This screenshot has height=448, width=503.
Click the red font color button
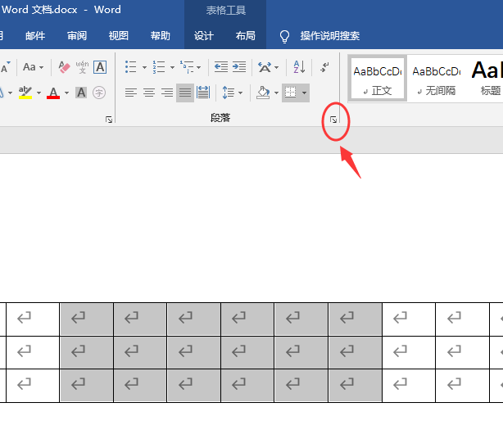53,93
